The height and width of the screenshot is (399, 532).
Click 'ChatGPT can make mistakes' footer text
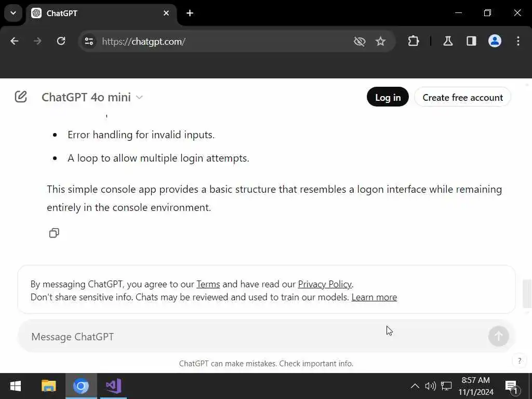266,363
